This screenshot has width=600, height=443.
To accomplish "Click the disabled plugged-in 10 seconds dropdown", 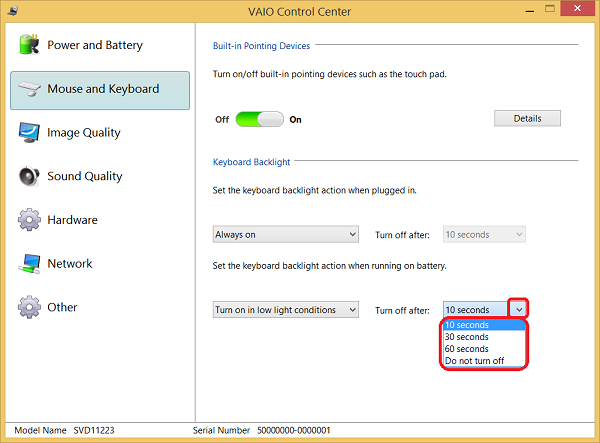I will click(x=484, y=235).
